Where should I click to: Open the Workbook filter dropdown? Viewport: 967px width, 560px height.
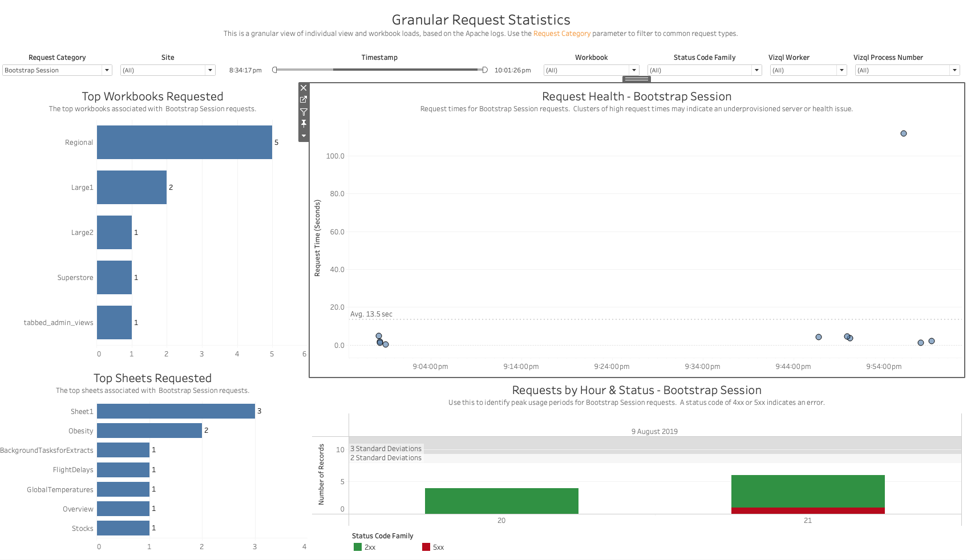634,70
